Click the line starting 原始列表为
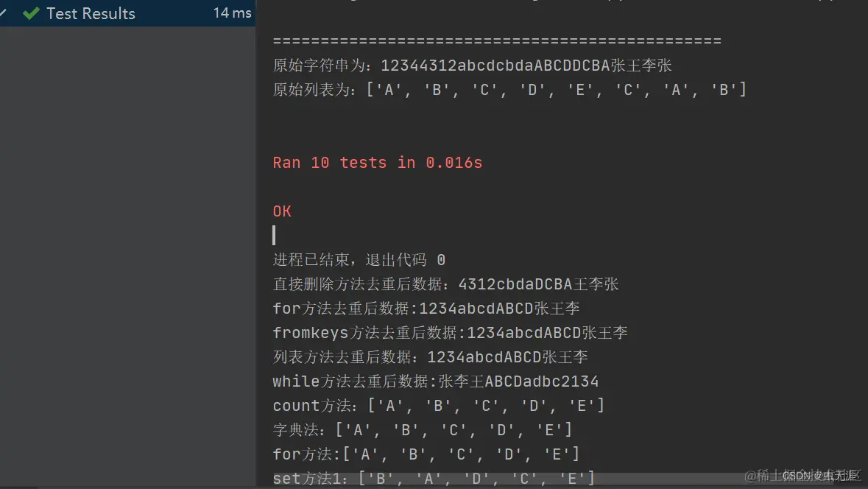Screen dimensions: 868x489 (x=510, y=90)
